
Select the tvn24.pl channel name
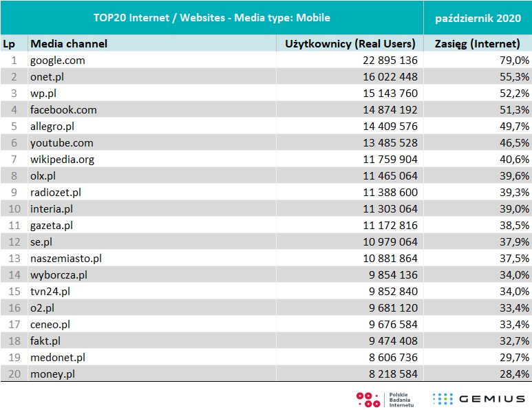pyautogui.click(x=50, y=292)
